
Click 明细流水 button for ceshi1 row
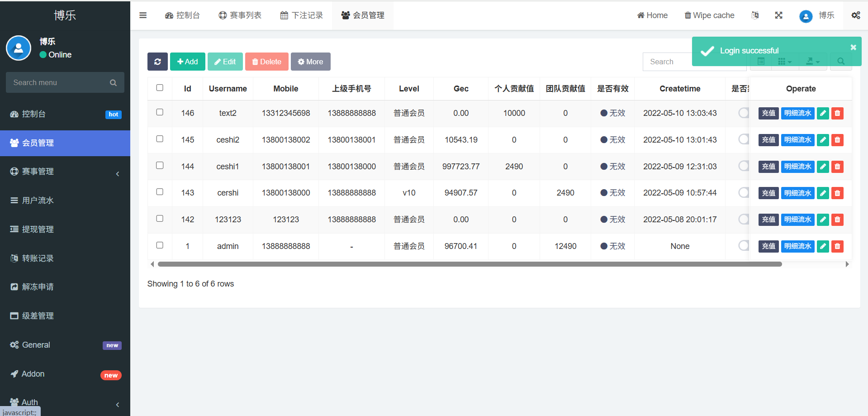(x=797, y=167)
